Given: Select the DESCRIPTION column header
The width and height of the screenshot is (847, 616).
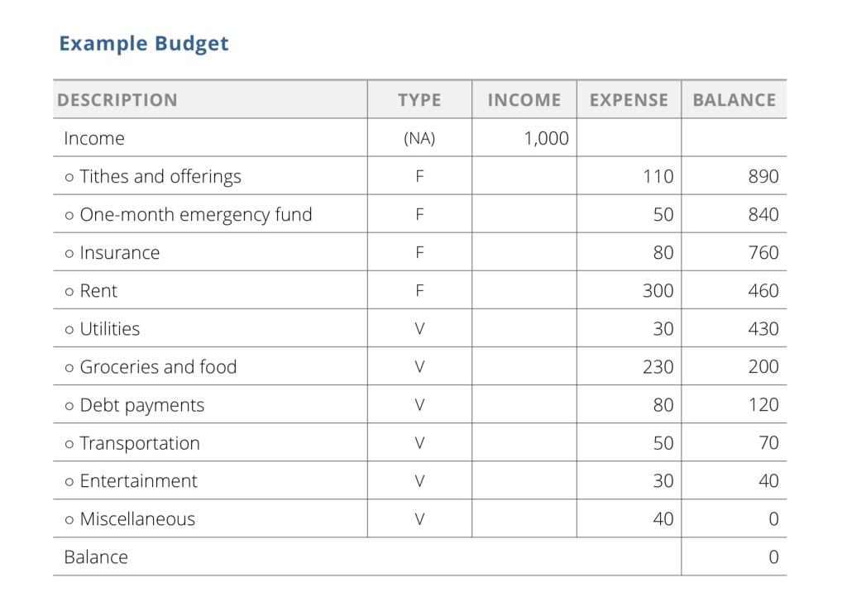Looking at the screenshot, I should click(x=117, y=100).
